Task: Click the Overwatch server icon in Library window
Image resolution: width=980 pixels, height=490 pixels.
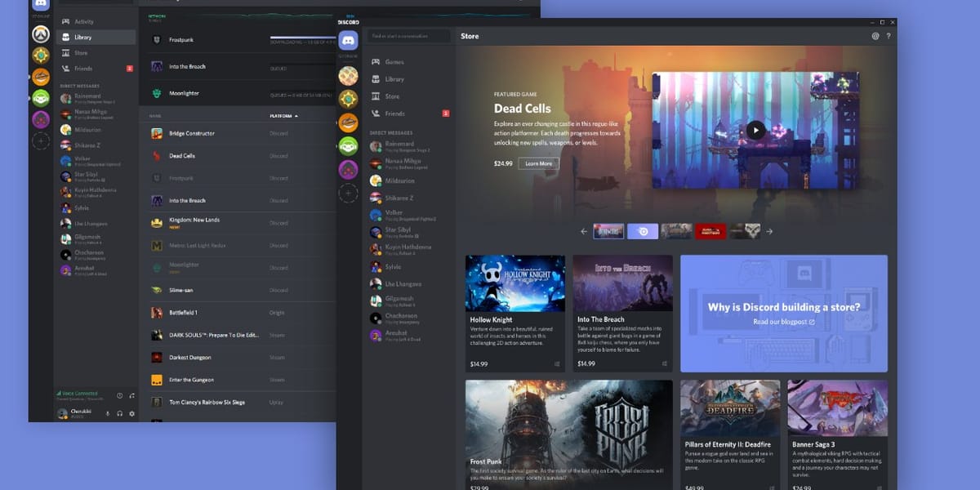Action: [x=41, y=34]
